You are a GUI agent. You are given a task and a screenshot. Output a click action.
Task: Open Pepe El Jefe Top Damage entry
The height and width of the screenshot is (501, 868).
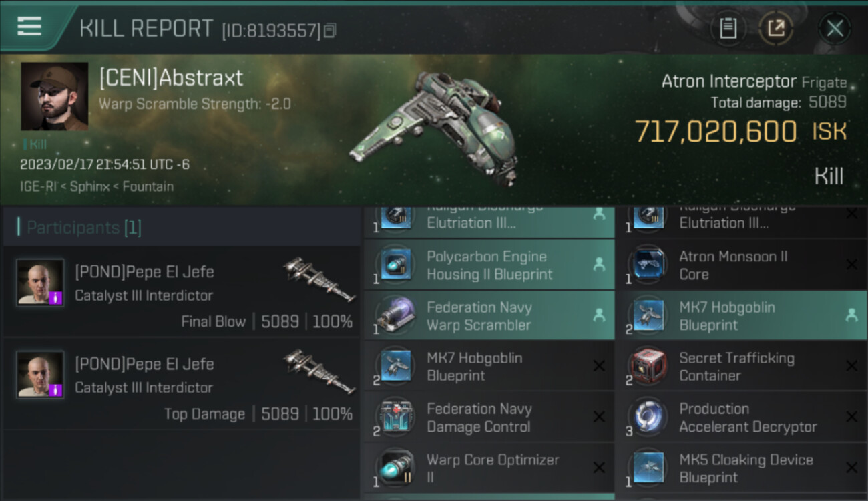click(182, 384)
